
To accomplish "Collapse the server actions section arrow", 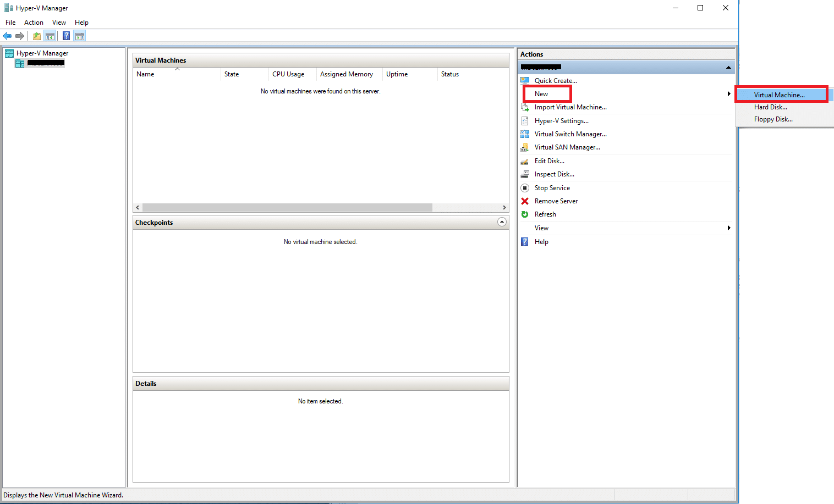I will tap(728, 67).
